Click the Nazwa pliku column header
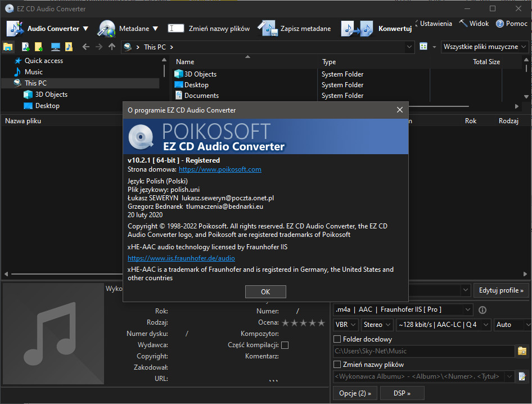532x404 pixels. pos(23,121)
